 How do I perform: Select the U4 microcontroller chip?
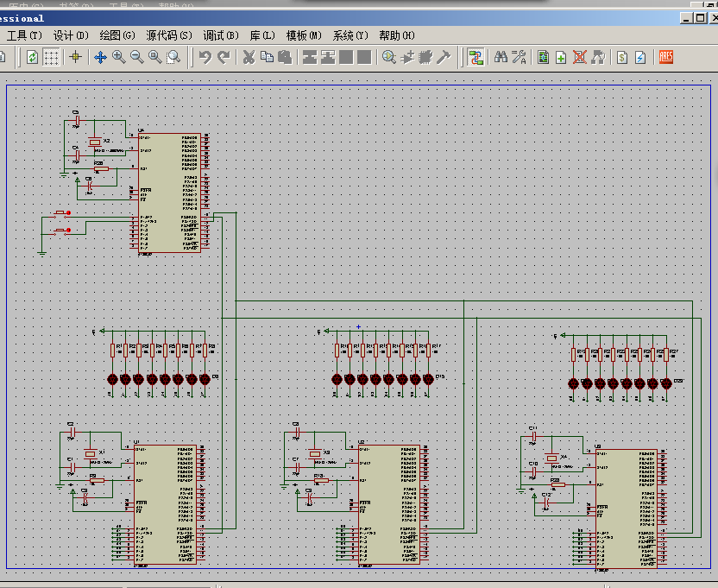click(169, 193)
